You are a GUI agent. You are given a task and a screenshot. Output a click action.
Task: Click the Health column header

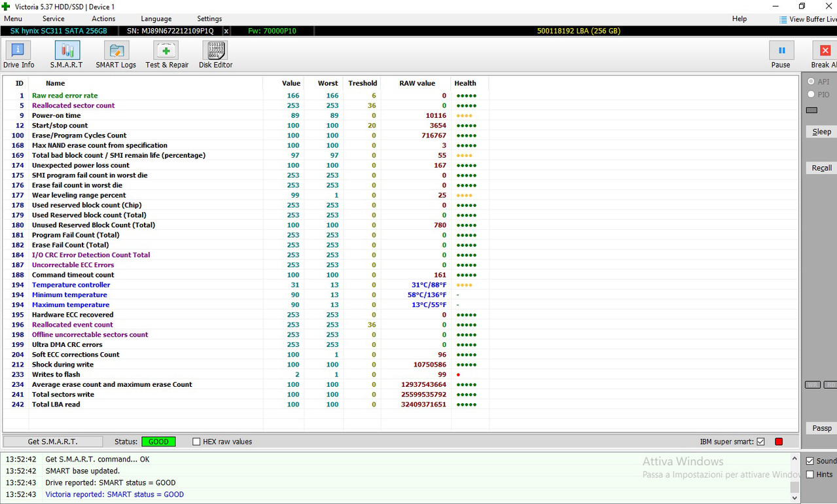[x=465, y=83]
